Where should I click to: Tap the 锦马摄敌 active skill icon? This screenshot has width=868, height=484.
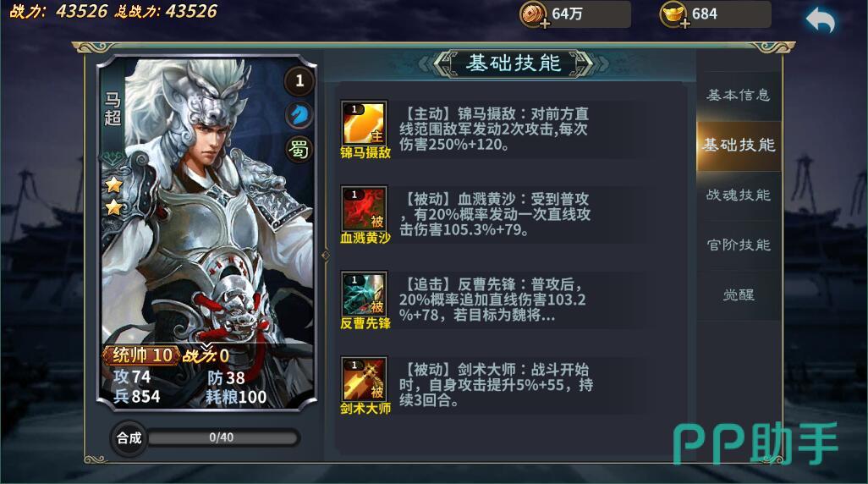coord(364,123)
